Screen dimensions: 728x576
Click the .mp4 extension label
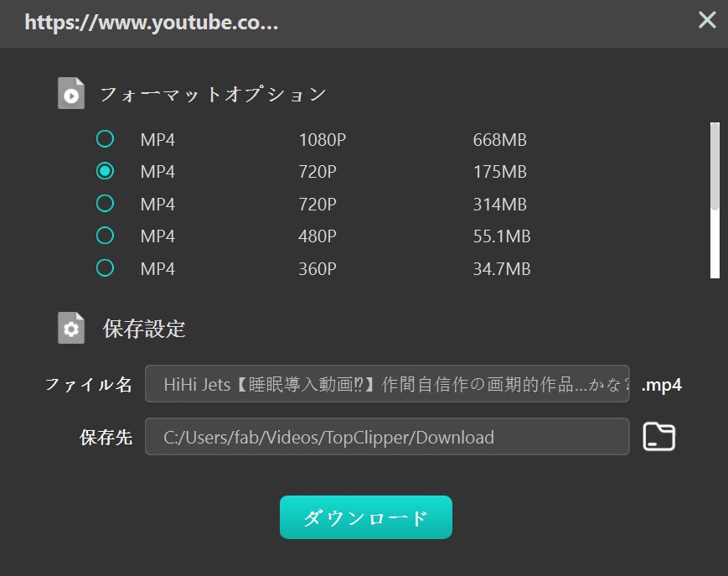661,385
